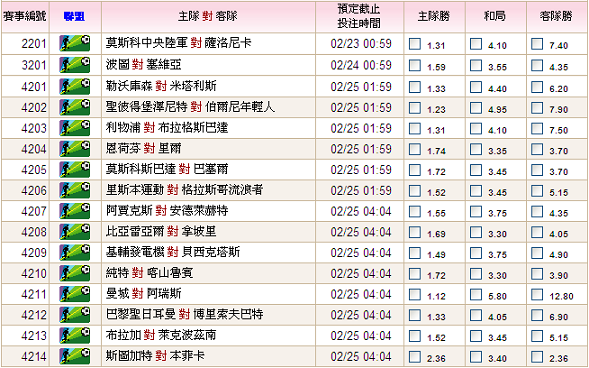This screenshot has height=368, width=589.
Task: Open league icon for match 4212
Action: click(75, 315)
